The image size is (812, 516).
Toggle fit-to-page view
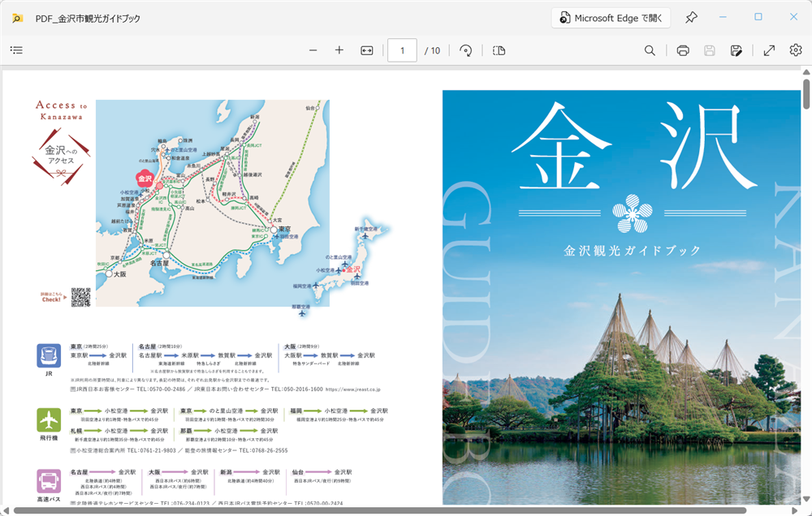(366, 50)
